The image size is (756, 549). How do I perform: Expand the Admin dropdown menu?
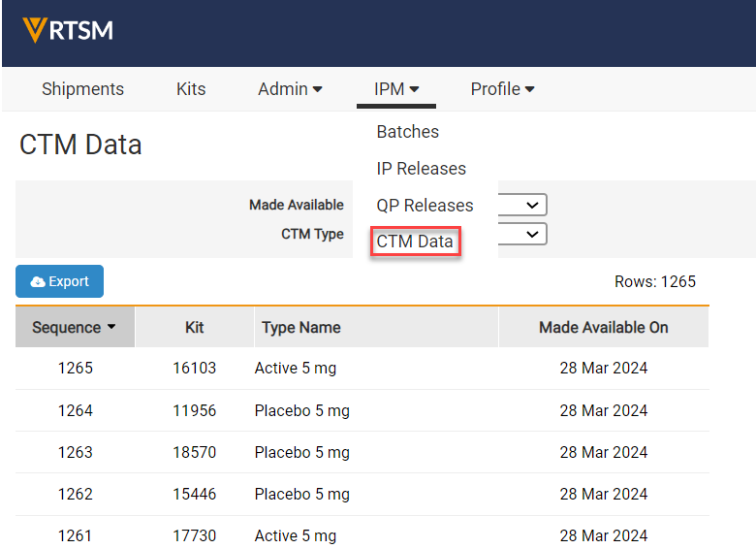pyautogui.click(x=290, y=89)
